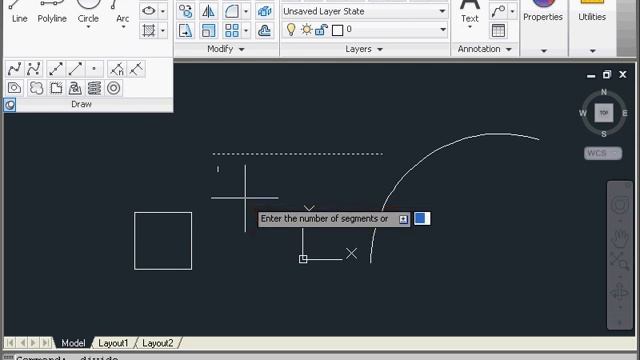Screen dimensions: 640x360
Task: Click the Ellipse tool icon
Action: pyautogui.click(x=149, y=11)
